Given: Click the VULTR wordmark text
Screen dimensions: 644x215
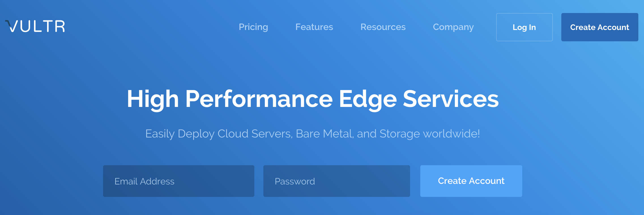Looking at the screenshot, I should pos(35,26).
